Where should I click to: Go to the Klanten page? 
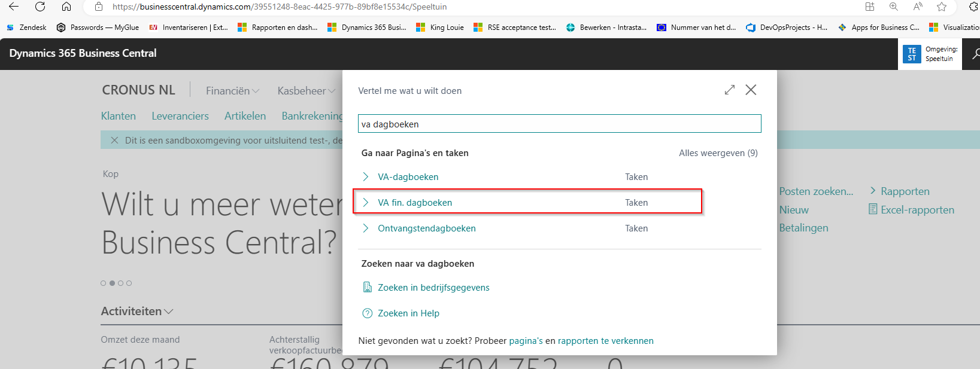(x=119, y=116)
